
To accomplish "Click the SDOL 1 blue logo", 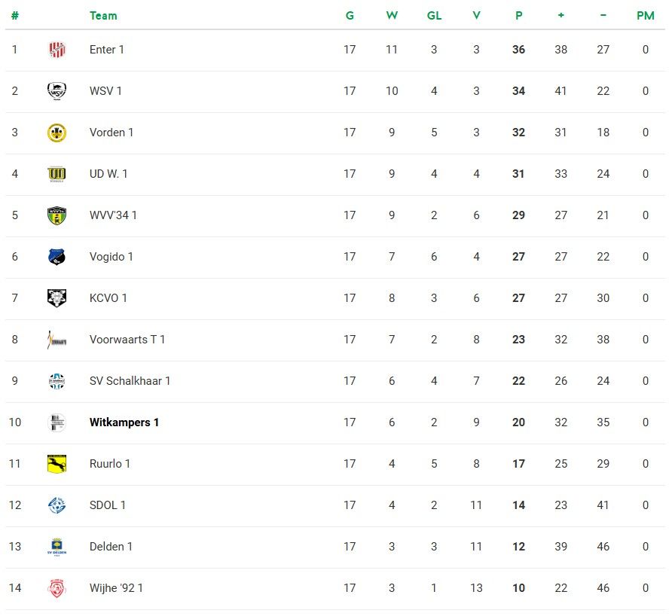I will coord(57,505).
